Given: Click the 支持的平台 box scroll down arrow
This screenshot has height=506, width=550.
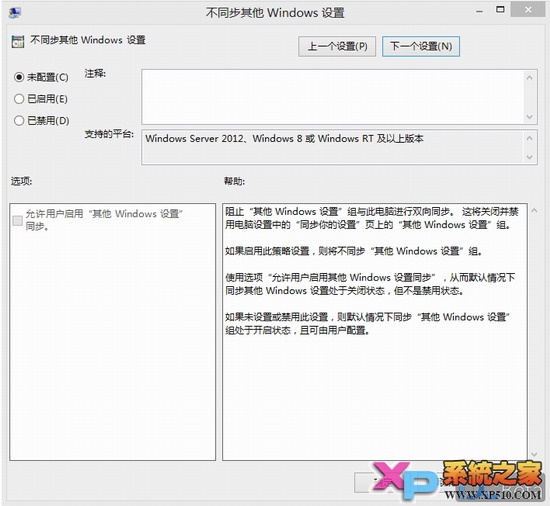Looking at the screenshot, I should click(529, 157).
